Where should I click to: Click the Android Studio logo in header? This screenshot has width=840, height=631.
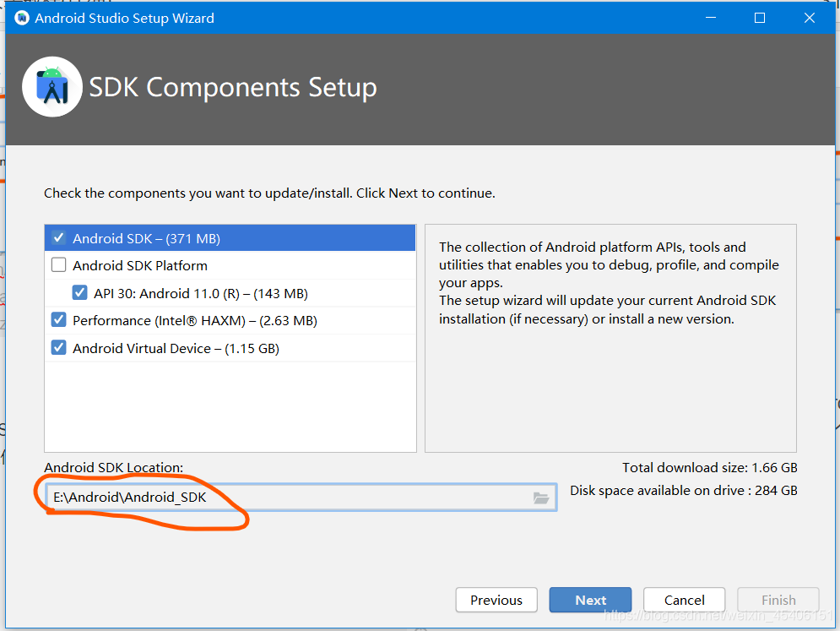coord(52,87)
